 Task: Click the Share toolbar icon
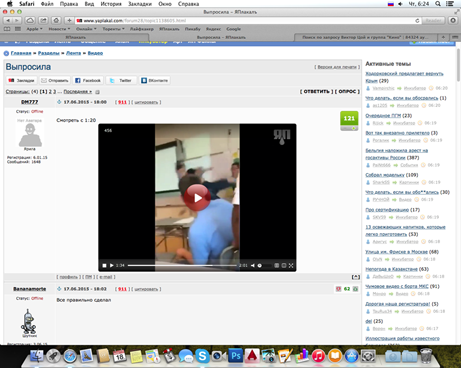[x=44, y=21]
